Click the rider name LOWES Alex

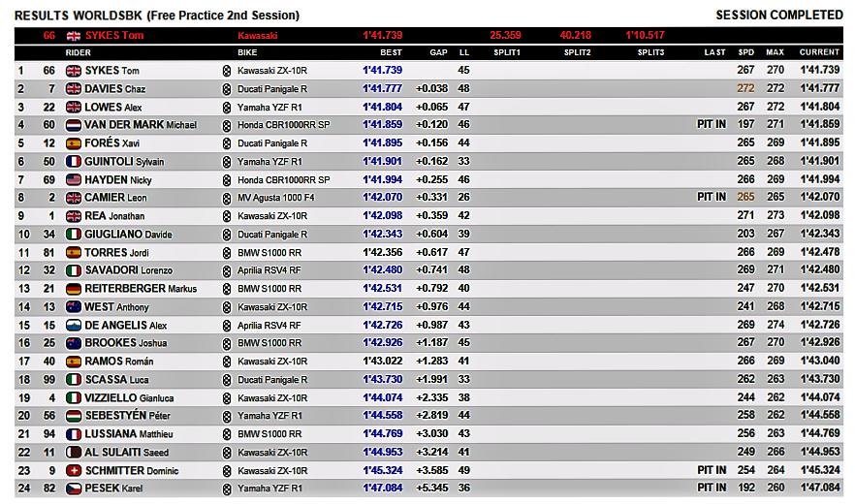113,108
